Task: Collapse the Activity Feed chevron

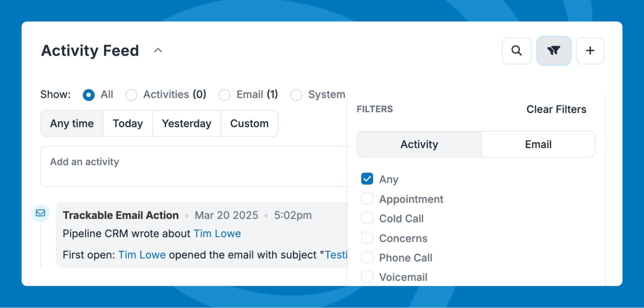Action: pos(158,51)
